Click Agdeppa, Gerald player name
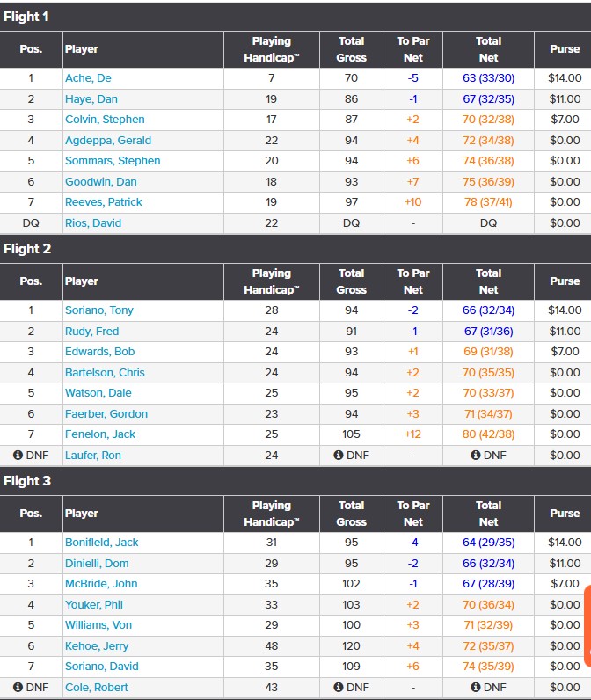The height and width of the screenshot is (700, 591). pyautogui.click(x=108, y=140)
